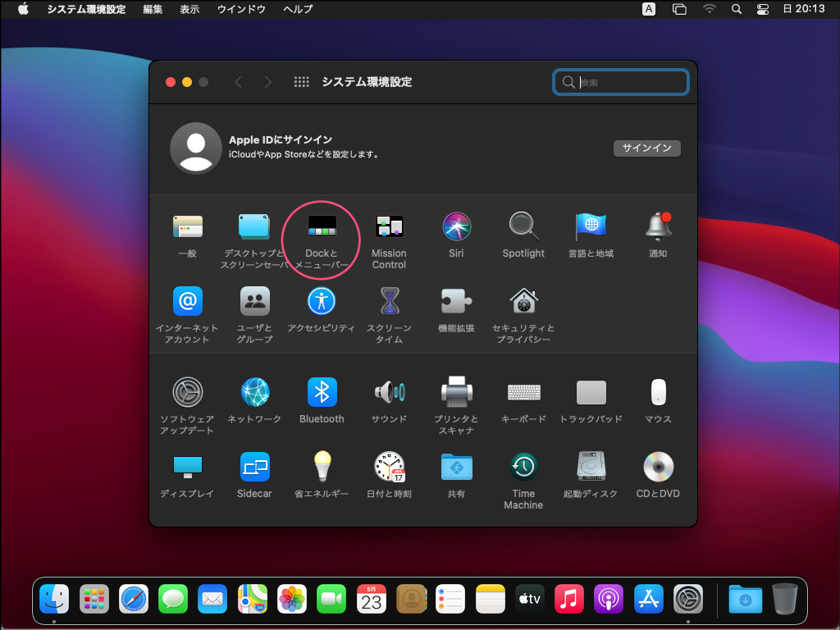Open ソフトウェアアップデート preferences

coord(188,392)
